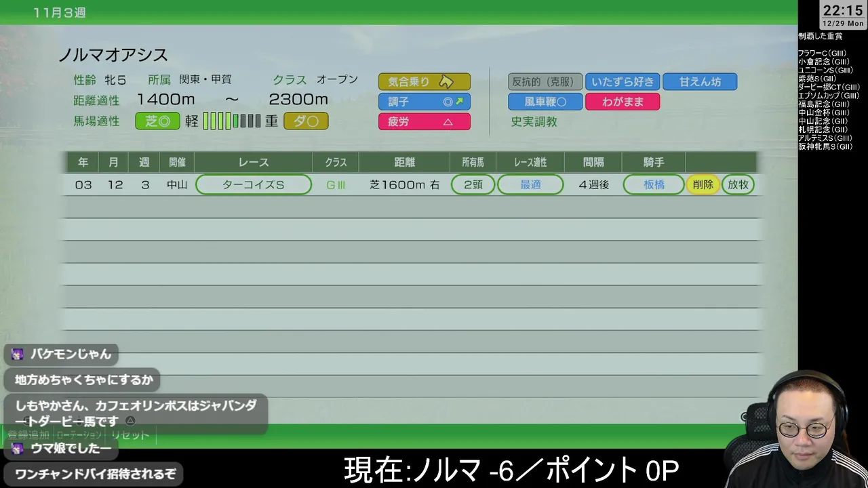Select the 風車鞭○ trait tag
868x488 pixels.
(545, 102)
